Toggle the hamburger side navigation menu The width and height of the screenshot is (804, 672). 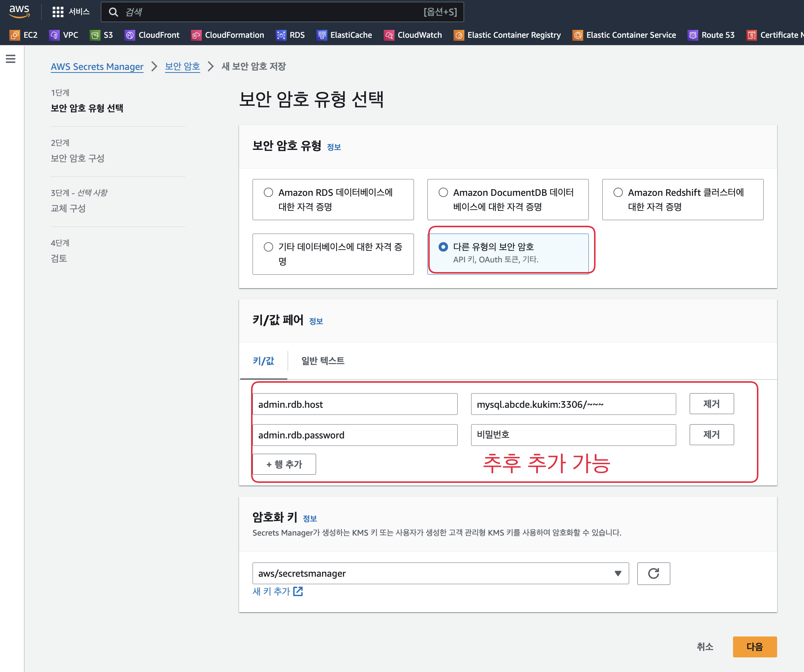[x=11, y=59]
